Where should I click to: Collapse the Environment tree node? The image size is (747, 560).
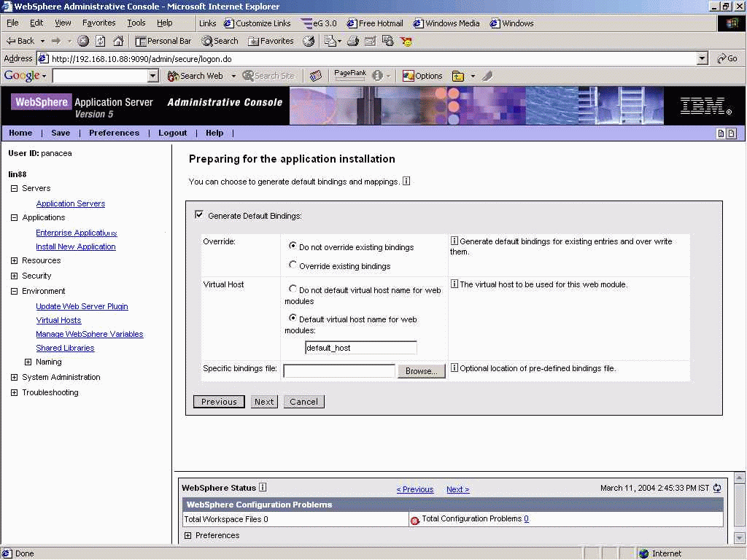(x=15, y=291)
